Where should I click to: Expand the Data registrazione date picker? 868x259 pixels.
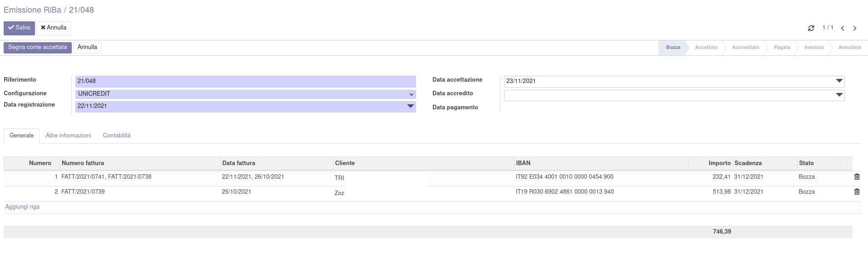click(x=410, y=106)
